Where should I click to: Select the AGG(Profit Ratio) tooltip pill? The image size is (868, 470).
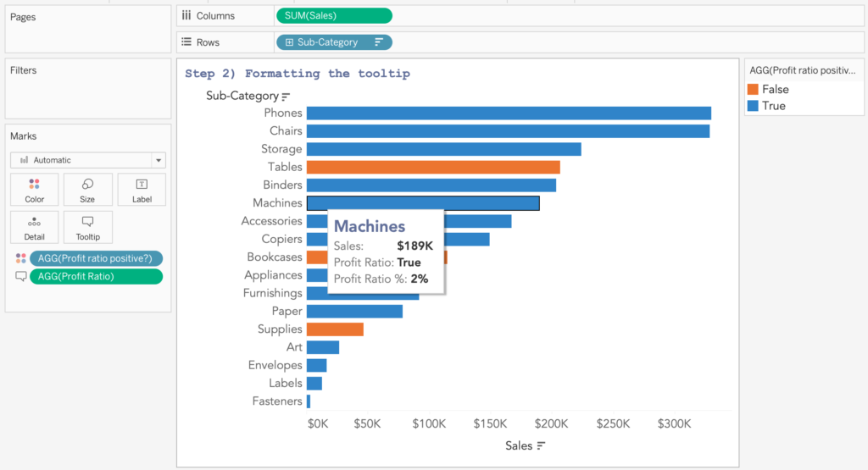pyautogui.click(x=95, y=276)
